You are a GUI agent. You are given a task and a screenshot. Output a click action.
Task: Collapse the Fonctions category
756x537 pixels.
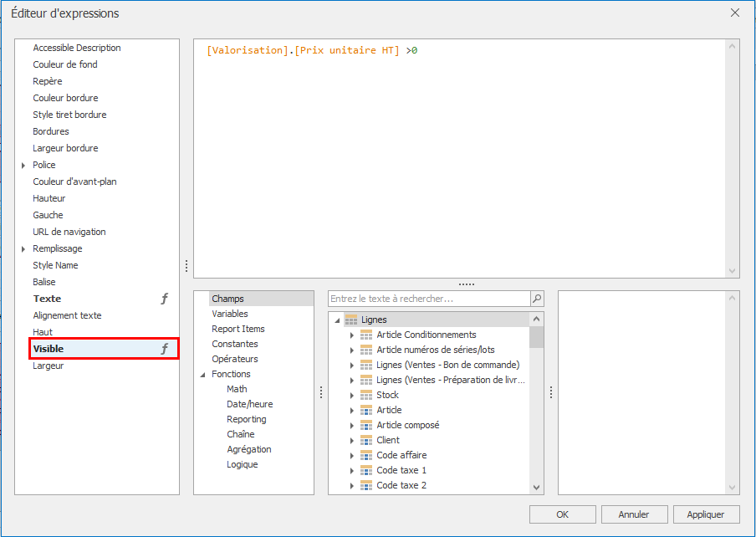click(202, 375)
